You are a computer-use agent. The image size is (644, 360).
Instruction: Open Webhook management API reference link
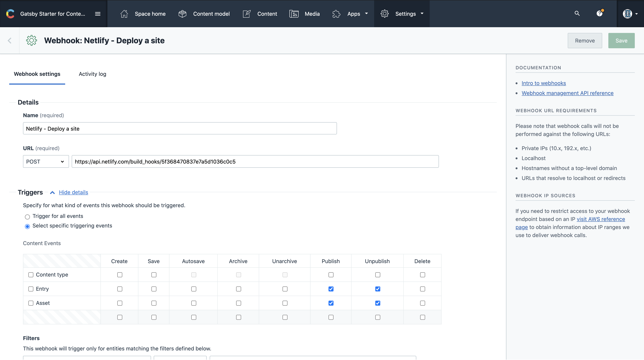point(567,93)
